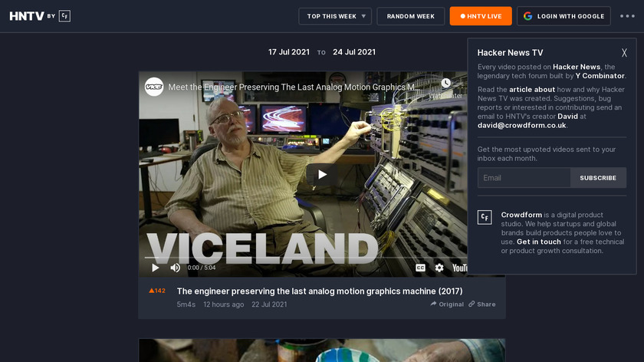Image resolution: width=644 pixels, height=362 pixels.
Task: Click Login with Google button
Action: (x=563, y=16)
